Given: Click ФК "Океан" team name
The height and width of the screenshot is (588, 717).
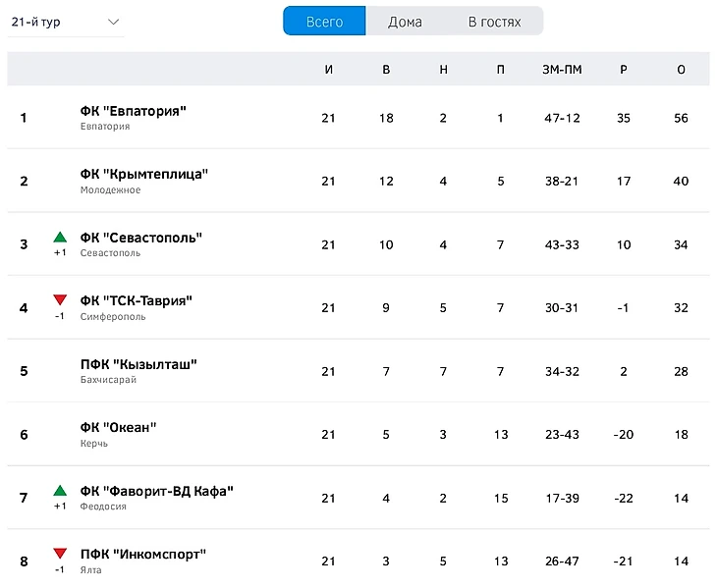Looking at the screenshot, I should pos(119,427).
